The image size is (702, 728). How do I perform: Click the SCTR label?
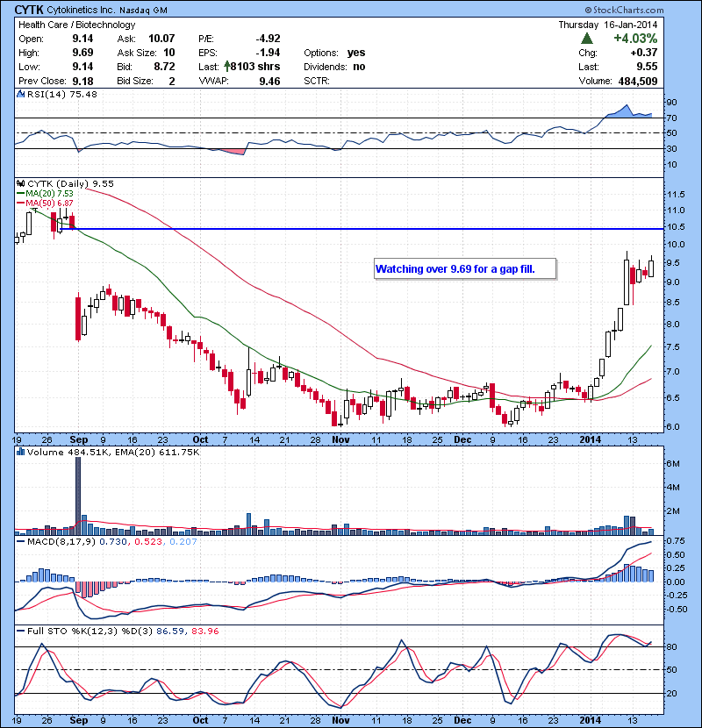coord(317,81)
